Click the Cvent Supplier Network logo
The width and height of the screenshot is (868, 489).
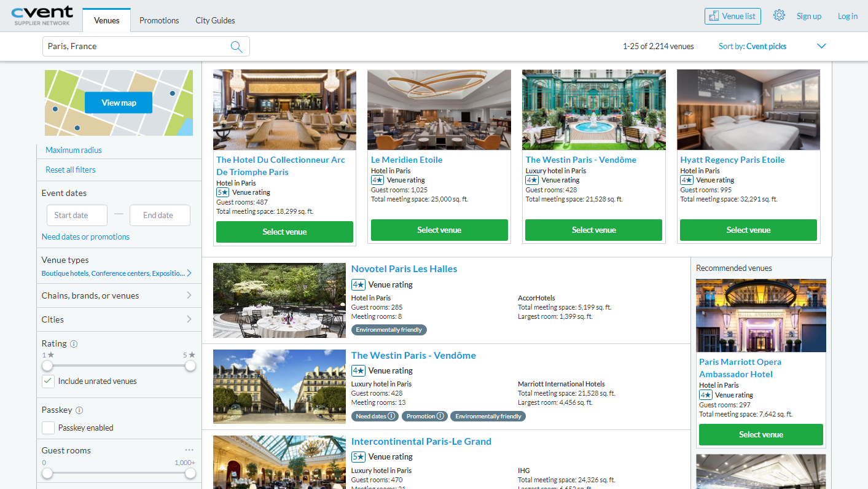coord(42,16)
